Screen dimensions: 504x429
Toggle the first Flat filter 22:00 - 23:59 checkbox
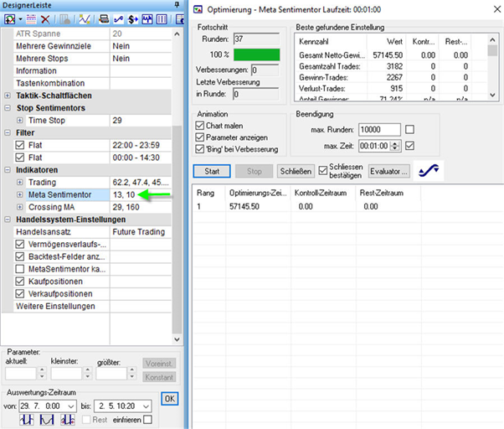20,145
